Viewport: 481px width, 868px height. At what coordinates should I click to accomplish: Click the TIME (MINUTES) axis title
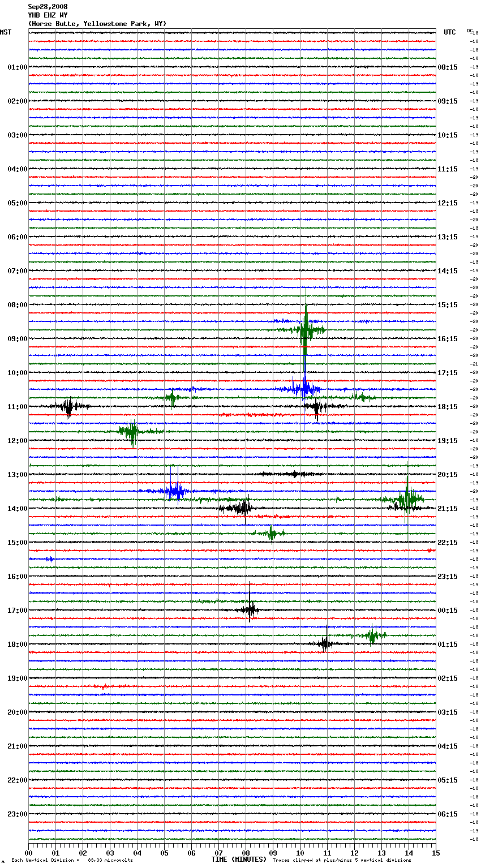(239, 860)
